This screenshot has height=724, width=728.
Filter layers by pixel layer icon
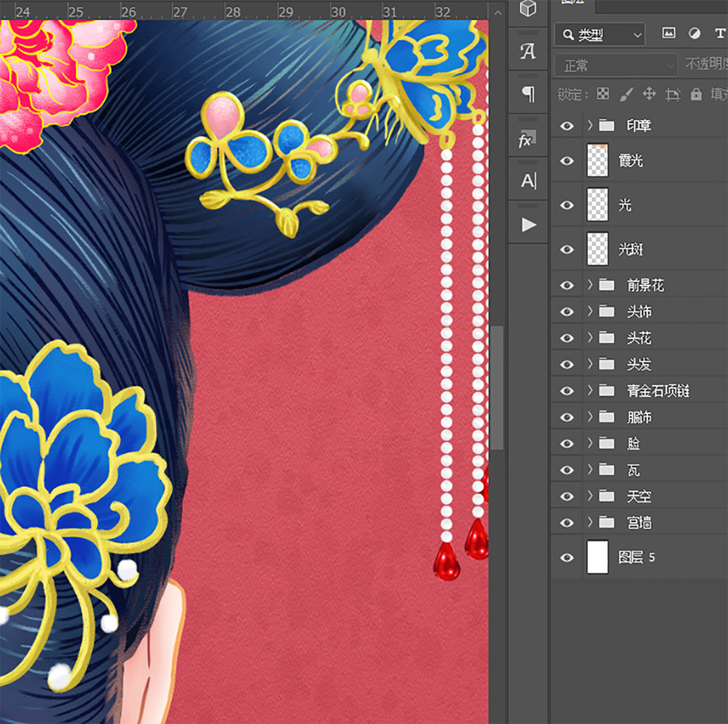(x=669, y=33)
